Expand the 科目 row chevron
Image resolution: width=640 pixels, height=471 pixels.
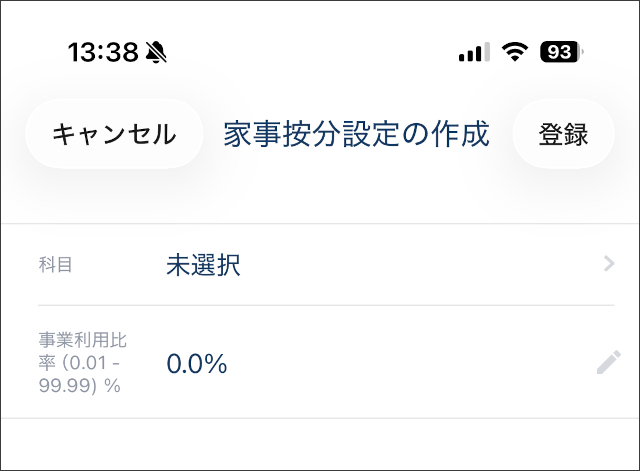(609, 264)
